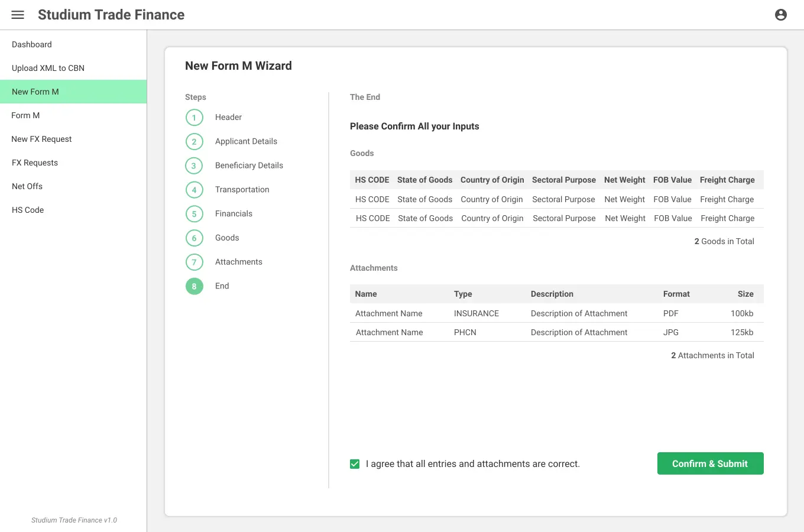Select the 100kb size cell
Viewport: 804px width, 532px height.
[x=742, y=313]
